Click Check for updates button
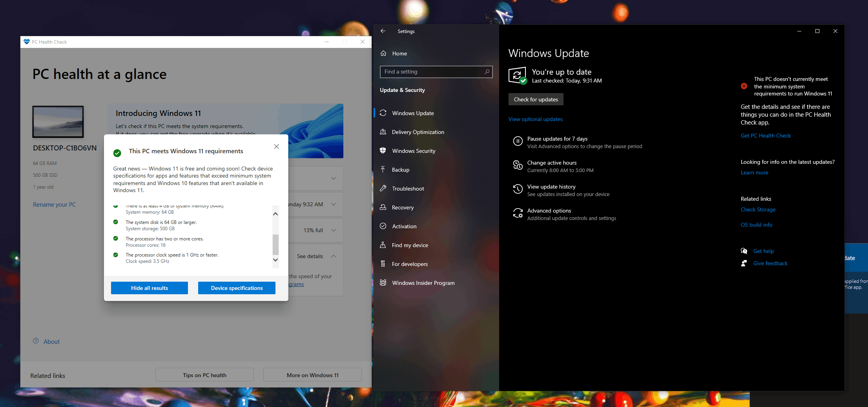 [536, 99]
